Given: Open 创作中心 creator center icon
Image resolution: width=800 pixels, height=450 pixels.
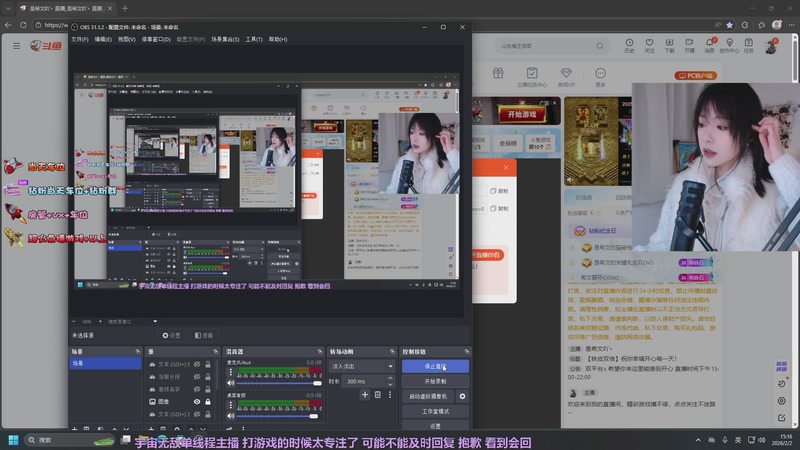Looking at the screenshot, I should pos(730,45).
